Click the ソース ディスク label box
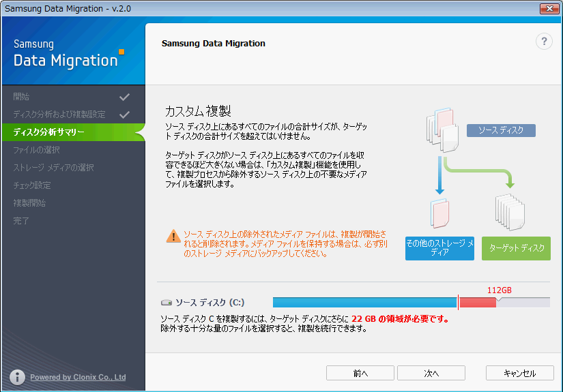The image size is (563, 392). (501, 130)
